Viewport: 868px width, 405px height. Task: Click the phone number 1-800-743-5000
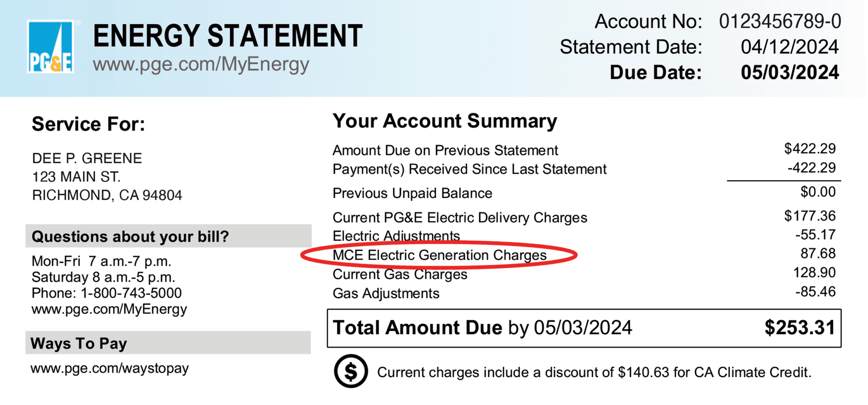pos(131,293)
